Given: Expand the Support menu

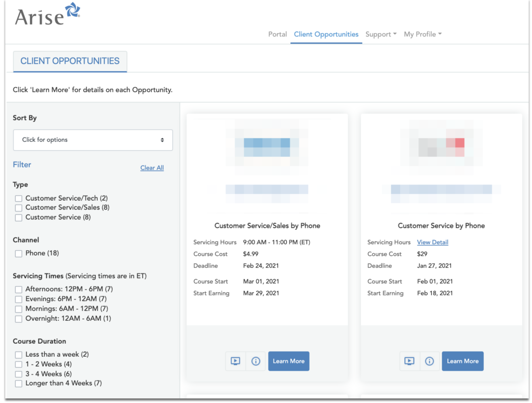Looking at the screenshot, I should click(x=381, y=34).
